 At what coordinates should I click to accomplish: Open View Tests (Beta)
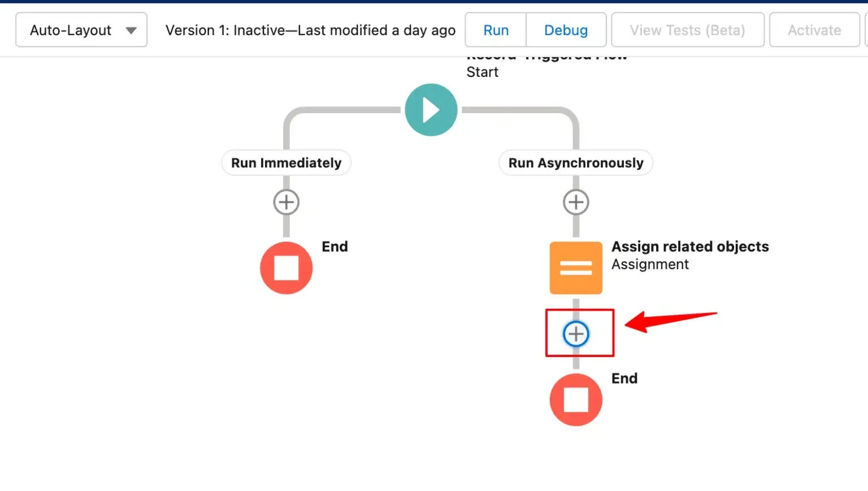687,30
